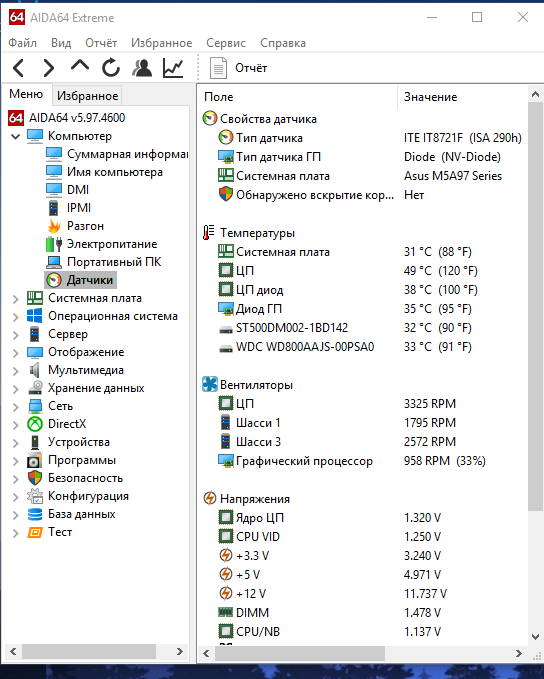Viewport: 544px width, 679px height.
Task: Go forward with the right arrow toolbar icon
Action: (49, 68)
